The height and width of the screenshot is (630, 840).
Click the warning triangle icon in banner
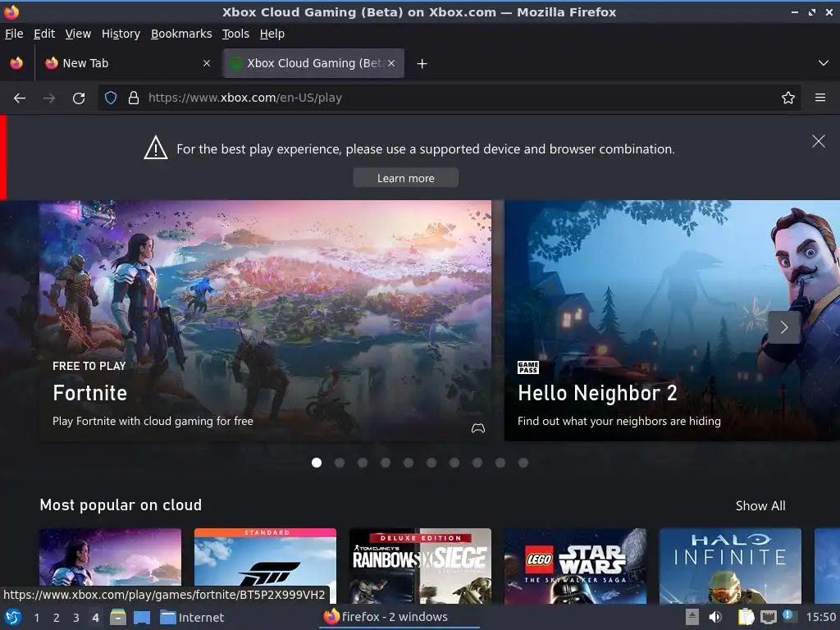pyautogui.click(x=156, y=148)
